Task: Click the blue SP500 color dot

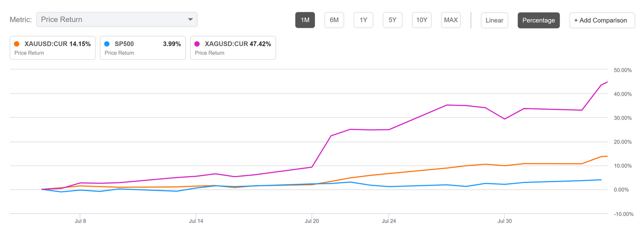Action: click(108, 44)
